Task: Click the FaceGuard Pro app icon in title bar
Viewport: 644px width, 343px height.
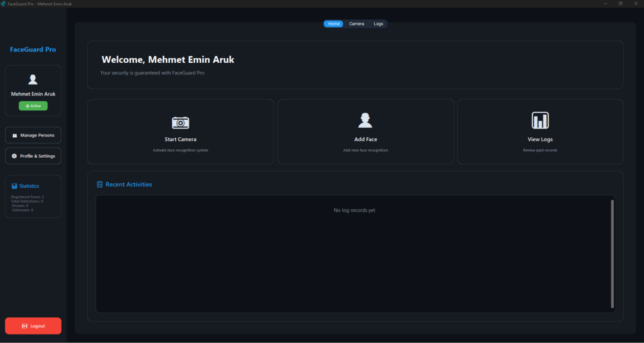Action: point(3,4)
